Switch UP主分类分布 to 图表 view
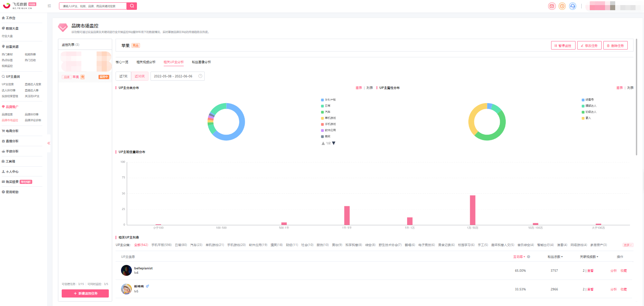 (x=359, y=88)
